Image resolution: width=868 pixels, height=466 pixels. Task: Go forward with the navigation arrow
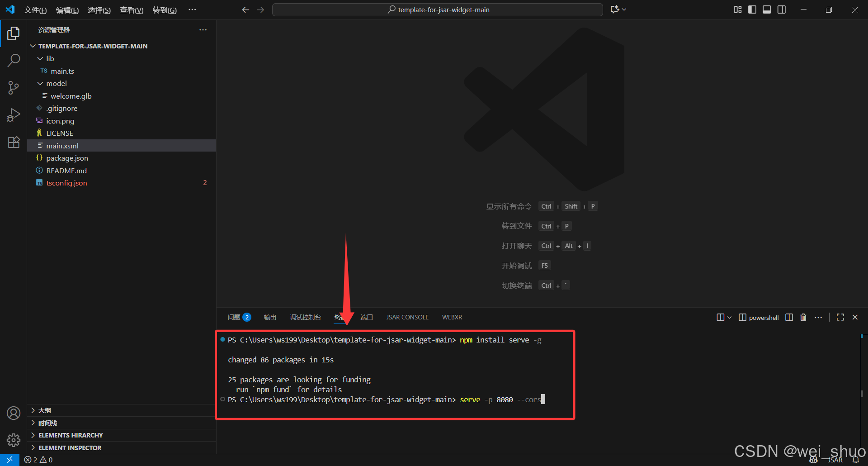[x=260, y=10]
